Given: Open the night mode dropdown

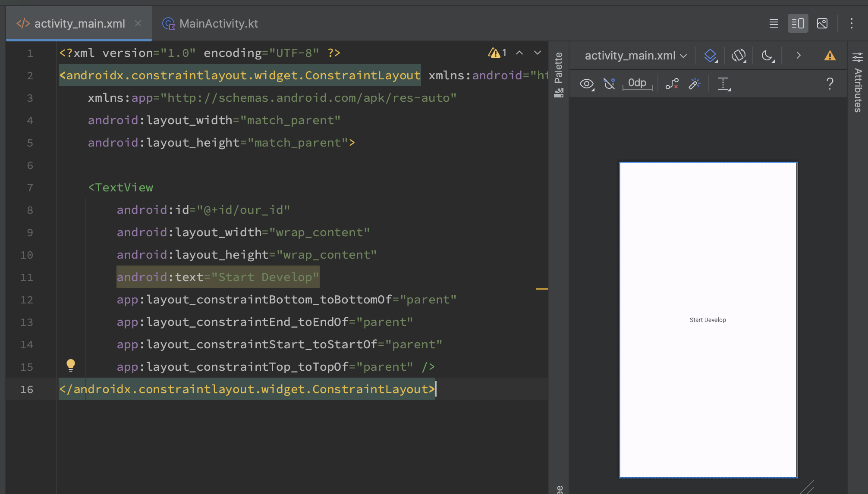Looking at the screenshot, I should 768,56.
